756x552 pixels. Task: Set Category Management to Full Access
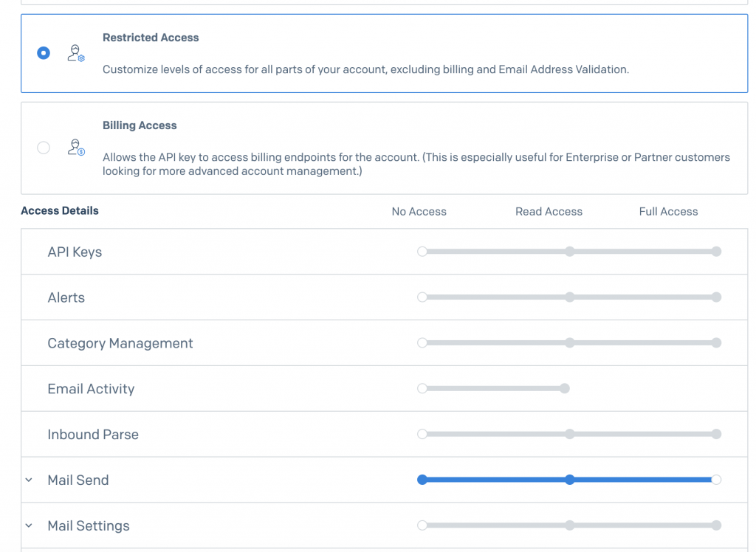tap(716, 342)
